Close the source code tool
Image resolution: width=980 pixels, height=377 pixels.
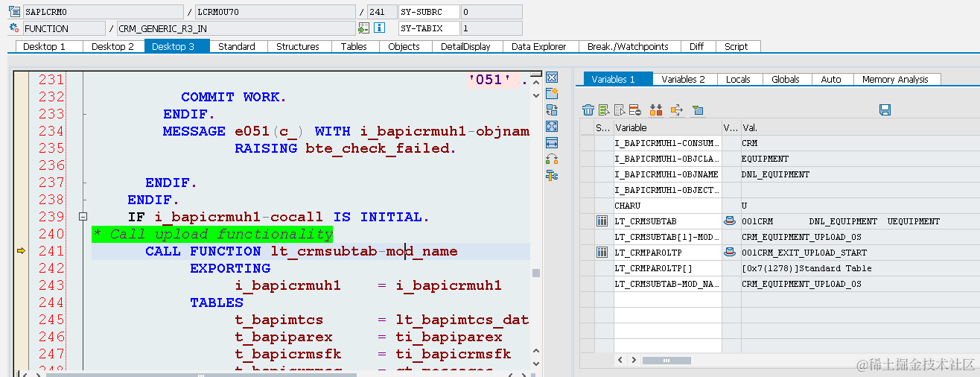pos(552,77)
